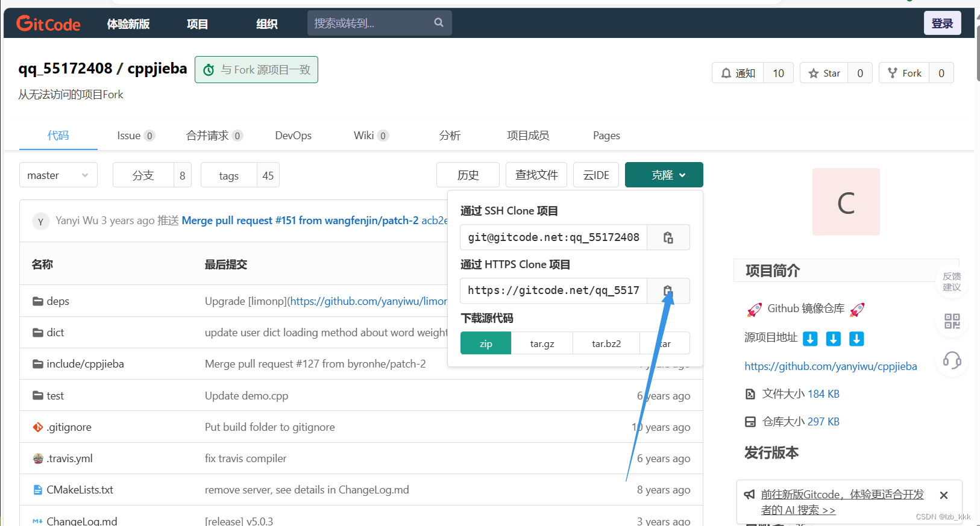Click 项目 in top navigation
This screenshot has height=526, width=980.
tap(198, 24)
